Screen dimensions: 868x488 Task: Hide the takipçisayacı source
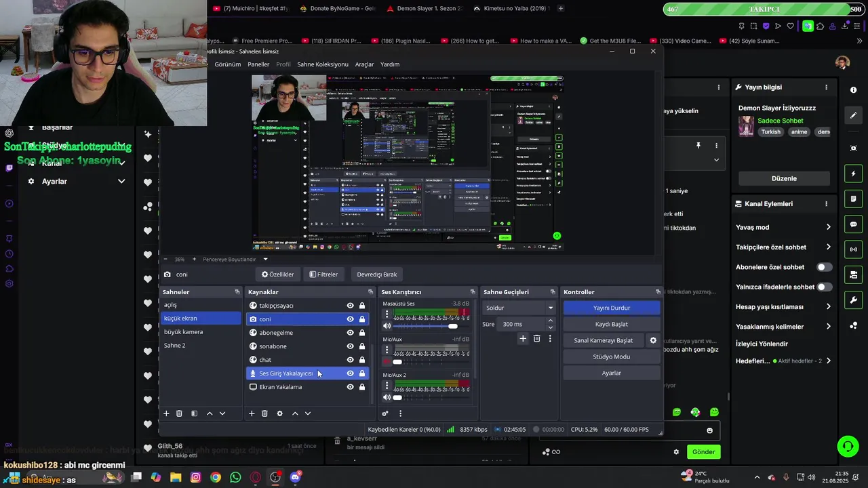tap(350, 306)
